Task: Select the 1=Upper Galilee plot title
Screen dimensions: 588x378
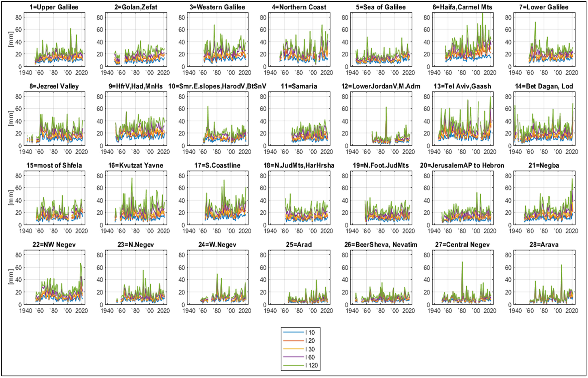Action: (54, 7)
